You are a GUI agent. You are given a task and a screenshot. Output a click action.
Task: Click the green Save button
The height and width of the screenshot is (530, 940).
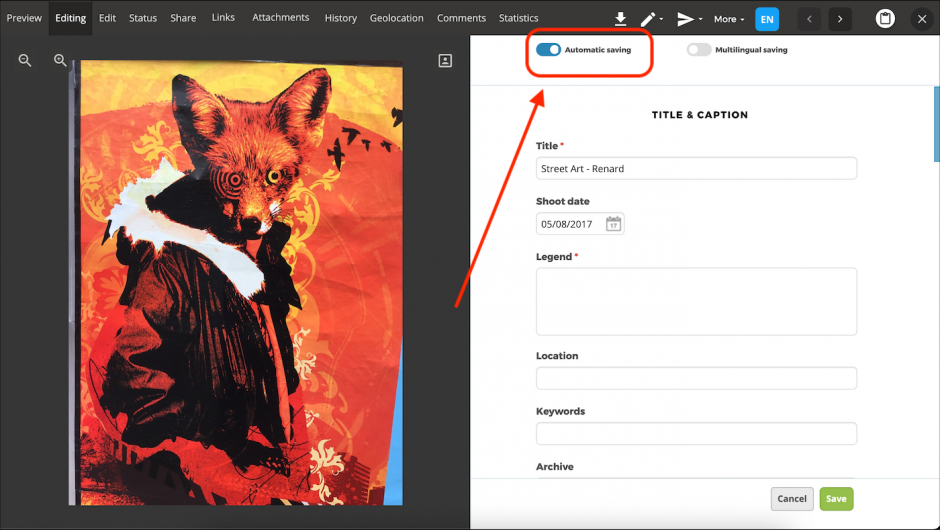click(x=836, y=499)
